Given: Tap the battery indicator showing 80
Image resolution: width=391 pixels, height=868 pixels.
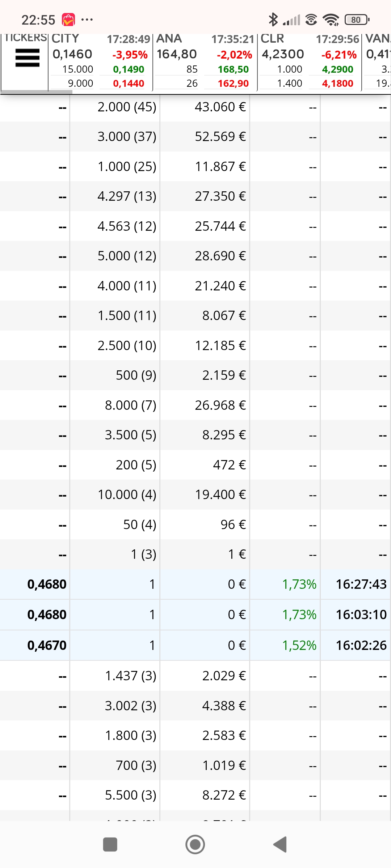Looking at the screenshot, I should coord(357,20).
